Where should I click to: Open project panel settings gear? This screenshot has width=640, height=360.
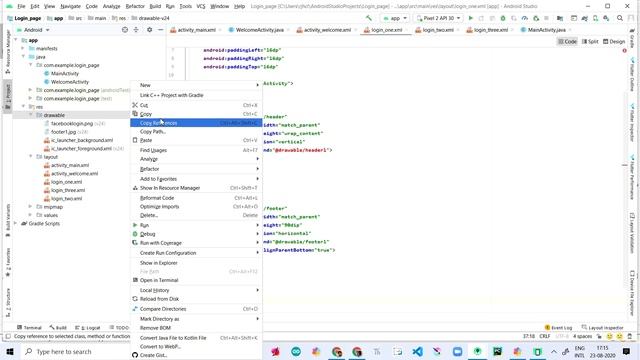(149, 30)
